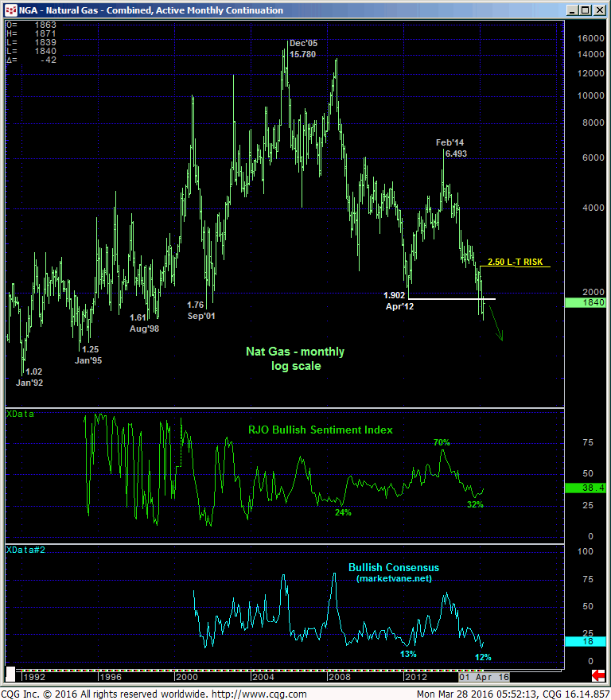611x700 pixels.
Task: Maximize the NGA chart window
Action: coord(585,10)
